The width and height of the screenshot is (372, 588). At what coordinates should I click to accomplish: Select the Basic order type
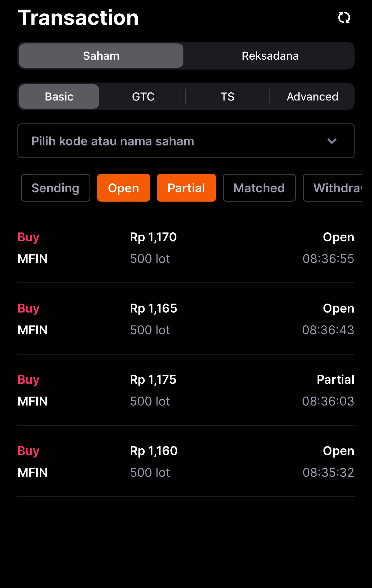pos(59,96)
